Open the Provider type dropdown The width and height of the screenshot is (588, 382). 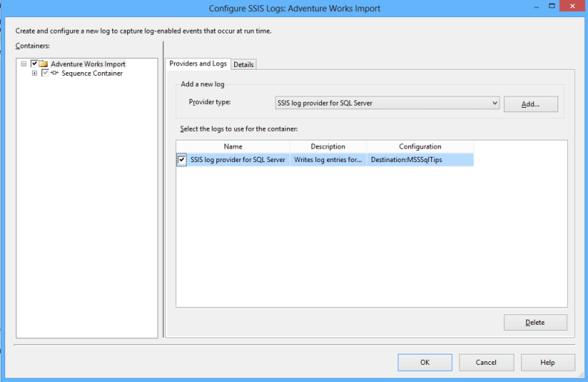[x=387, y=103]
